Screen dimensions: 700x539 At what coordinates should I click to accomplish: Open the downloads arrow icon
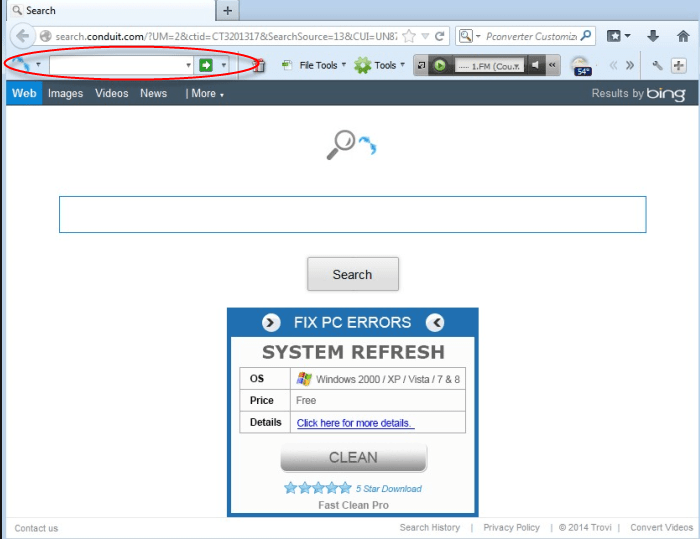coord(653,36)
